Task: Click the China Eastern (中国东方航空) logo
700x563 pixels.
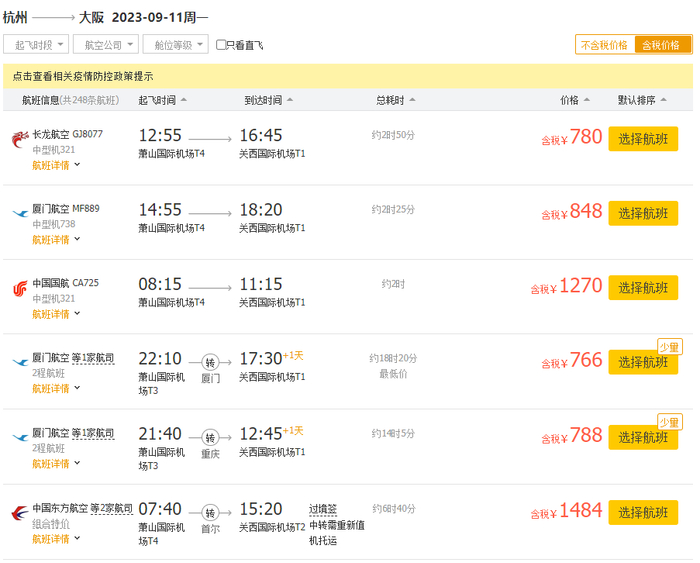Action: pos(20,513)
